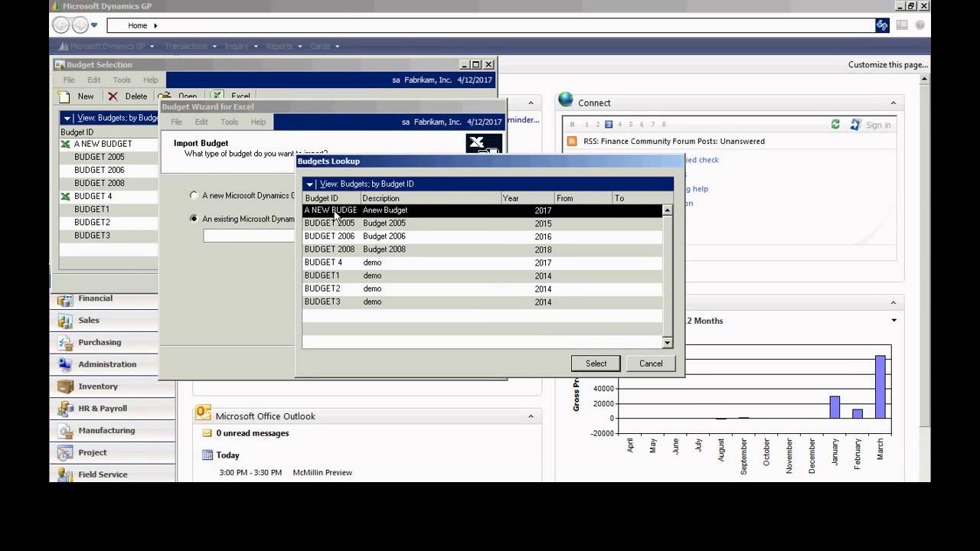Open Tools menu in Budget Wizard for Excel
The image size is (980, 551).
tap(229, 122)
